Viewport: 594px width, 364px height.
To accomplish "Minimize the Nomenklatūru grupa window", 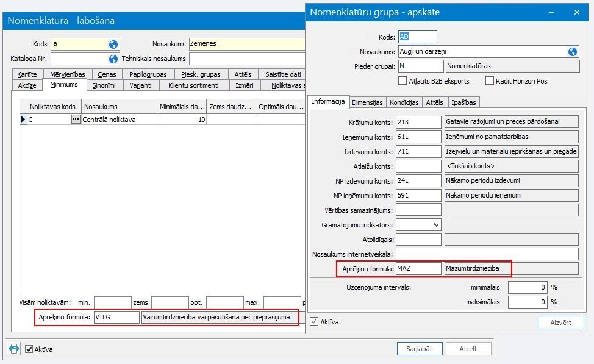I will point(551,13).
